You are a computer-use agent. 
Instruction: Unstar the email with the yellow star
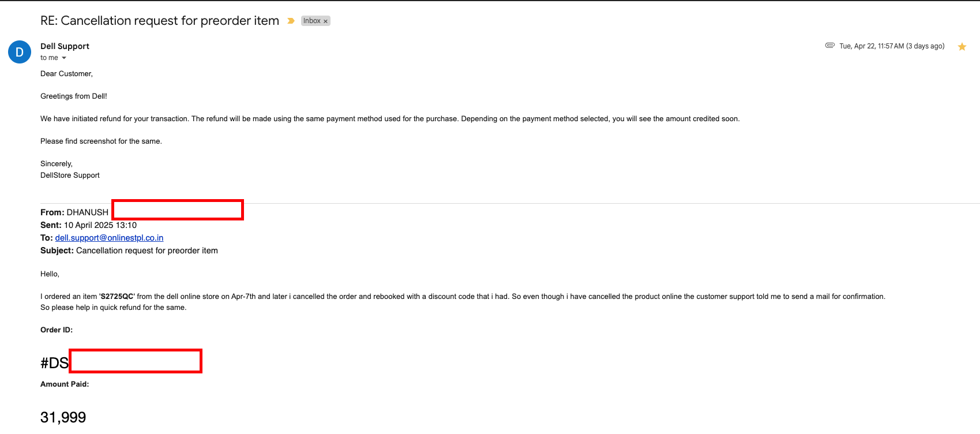click(962, 47)
